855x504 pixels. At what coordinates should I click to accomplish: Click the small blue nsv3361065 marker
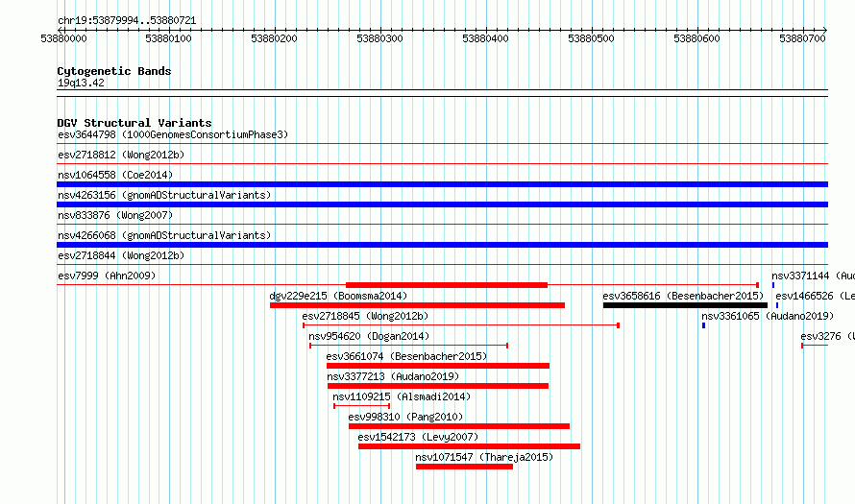click(703, 325)
